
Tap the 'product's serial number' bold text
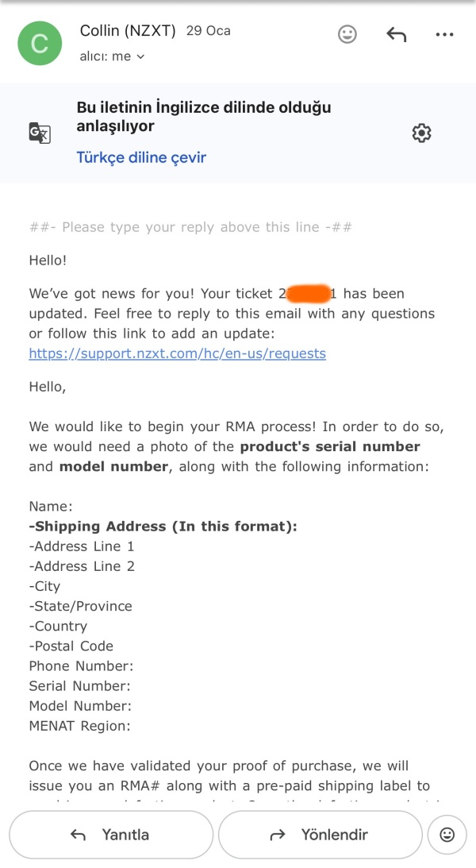[x=330, y=446]
